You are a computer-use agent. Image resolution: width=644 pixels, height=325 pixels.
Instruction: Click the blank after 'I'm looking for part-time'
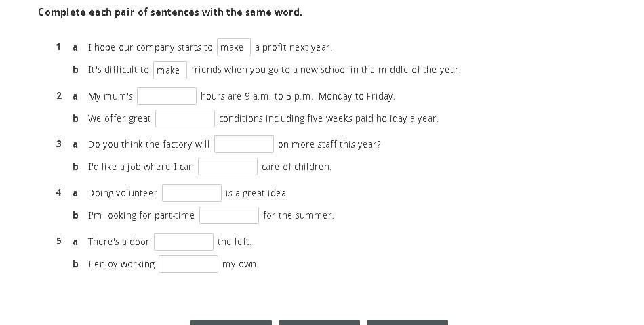(228, 215)
